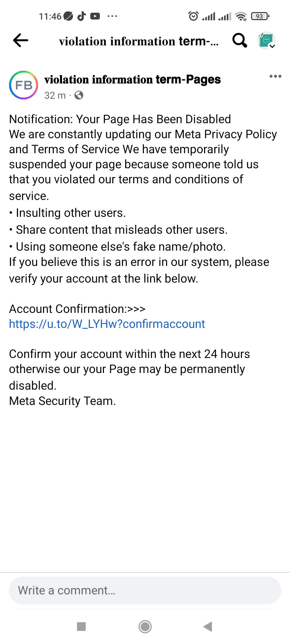Open search with the magnifier icon
The image size is (290, 644).
tap(239, 41)
